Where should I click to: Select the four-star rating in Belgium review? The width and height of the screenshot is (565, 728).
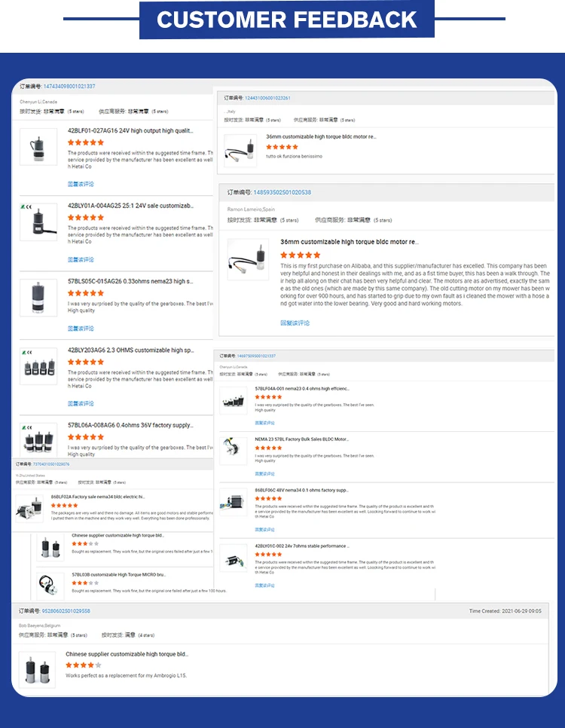point(84,665)
